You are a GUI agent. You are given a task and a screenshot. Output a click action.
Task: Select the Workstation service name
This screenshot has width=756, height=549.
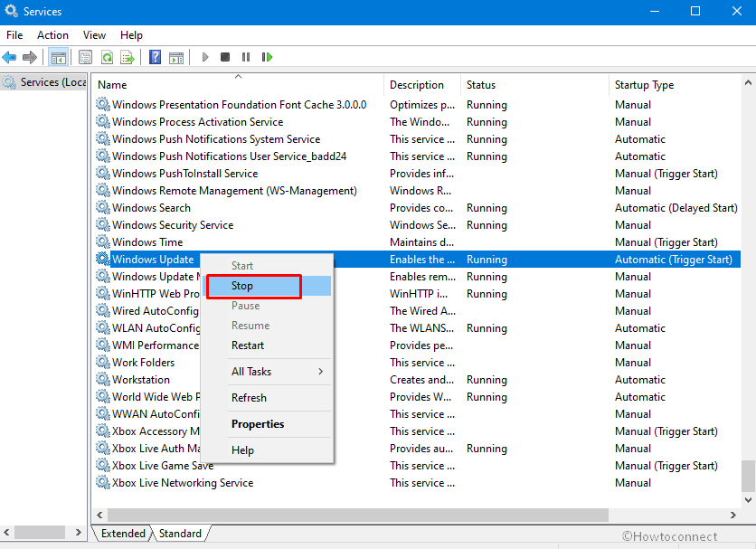click(141, 379)
